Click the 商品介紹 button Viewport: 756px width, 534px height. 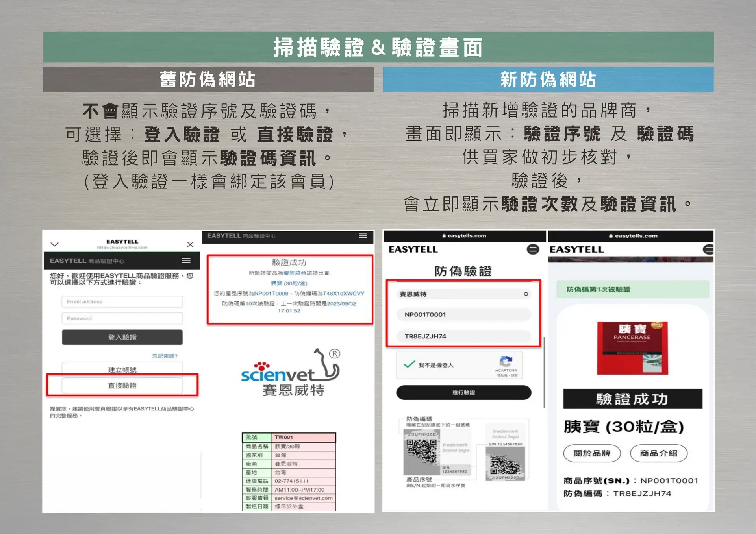pyautogui.click(x=659, y=453)
